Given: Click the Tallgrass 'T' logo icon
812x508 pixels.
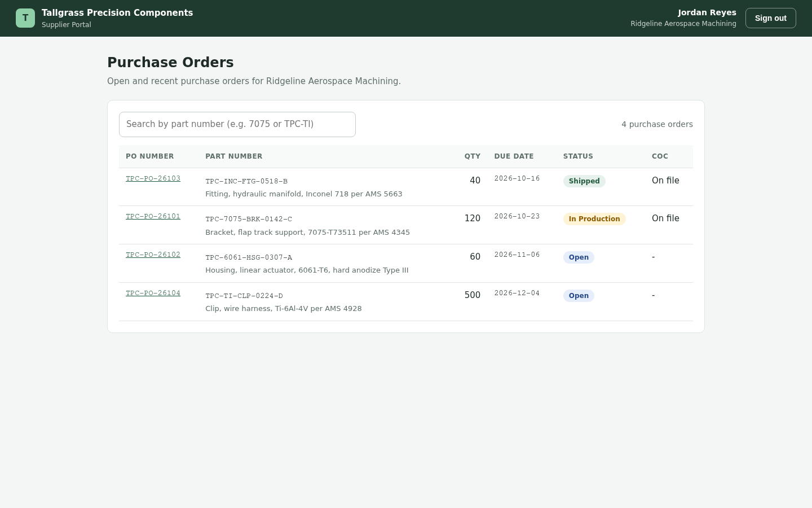Looking at the screenshot, I should pyautogui.click(x=25, y=18).
